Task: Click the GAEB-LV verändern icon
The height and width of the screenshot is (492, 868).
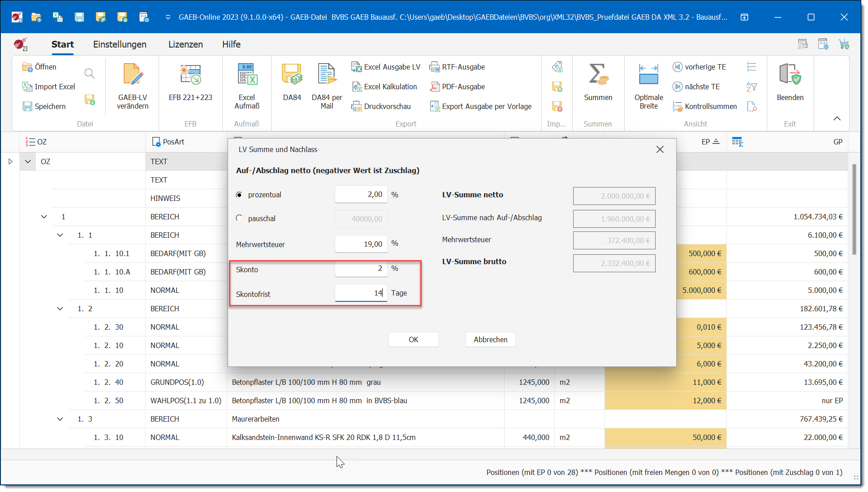Action: click(x=133, y=75)
